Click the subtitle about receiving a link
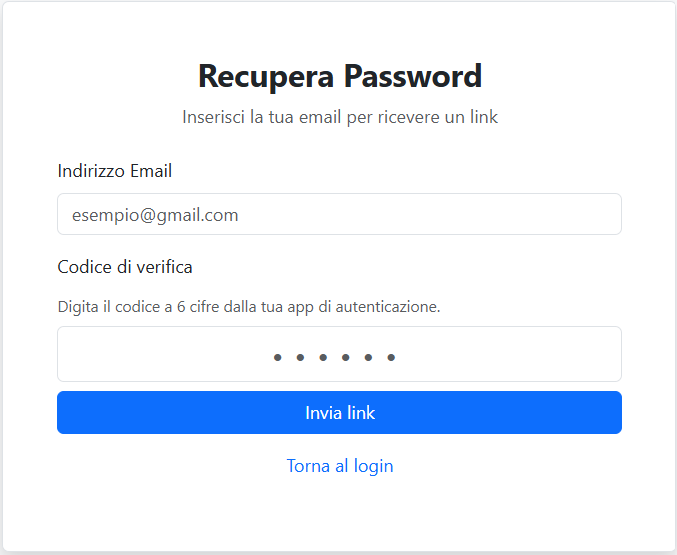 (339, 117)
